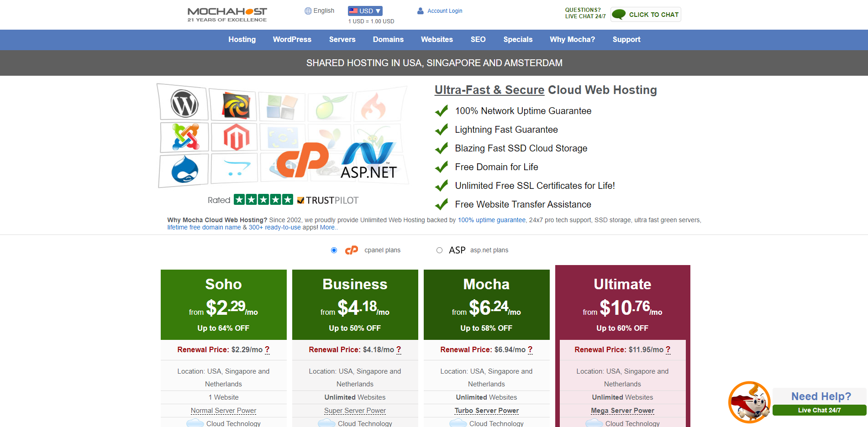The height and width of the screenshot is (427, 868).
Task: Open the Support menu
Action: (x=626, y=40)
